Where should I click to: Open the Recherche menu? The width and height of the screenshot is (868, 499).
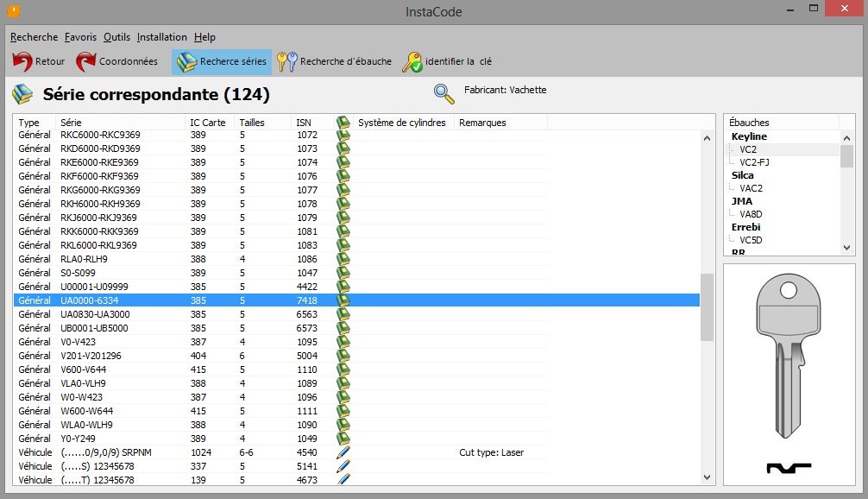point(34,37)
